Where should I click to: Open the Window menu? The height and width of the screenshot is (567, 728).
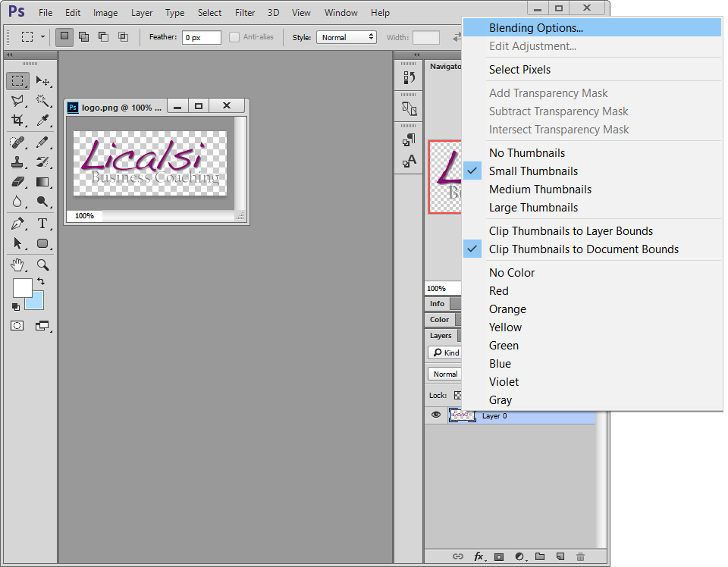[x=340, y=13]
